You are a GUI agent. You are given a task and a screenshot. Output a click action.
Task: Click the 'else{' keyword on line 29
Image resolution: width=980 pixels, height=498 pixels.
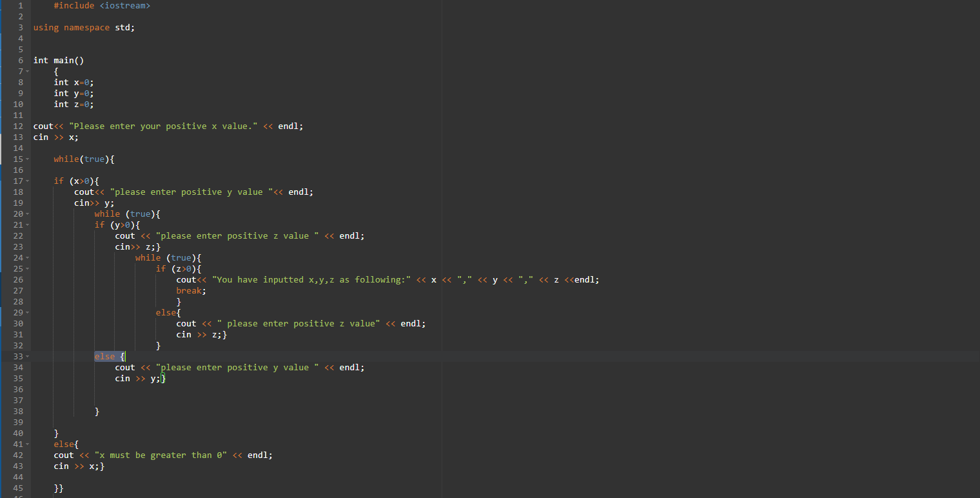tap(168, 312)
